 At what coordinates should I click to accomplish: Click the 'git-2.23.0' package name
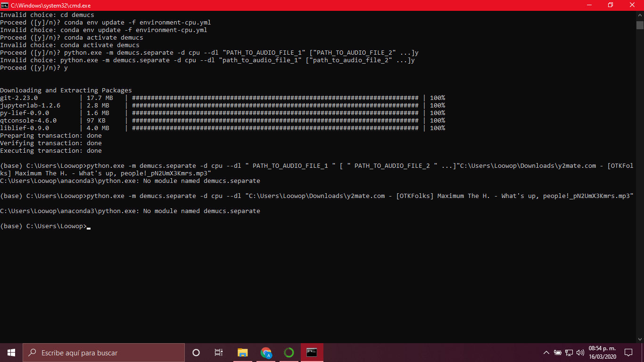(19, 98)
